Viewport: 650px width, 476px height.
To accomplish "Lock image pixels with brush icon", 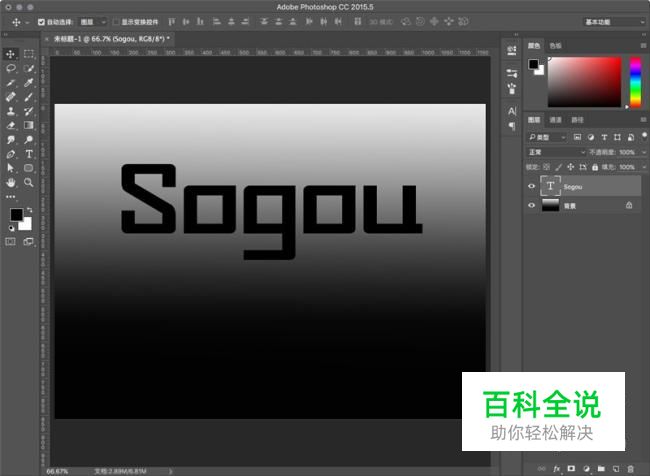I will coord(558,167).
